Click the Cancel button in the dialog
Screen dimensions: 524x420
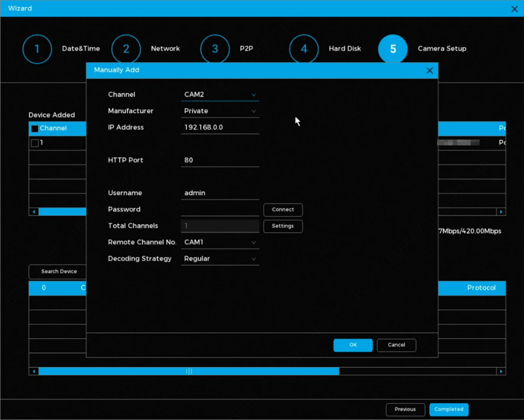pos(396,345)
